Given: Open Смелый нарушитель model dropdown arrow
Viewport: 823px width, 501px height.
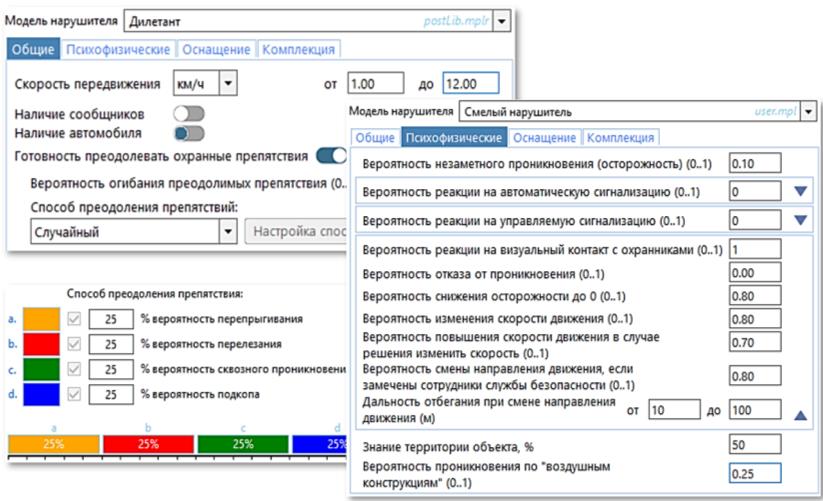Looking at the screenshot, I should [x=808, y=112].
